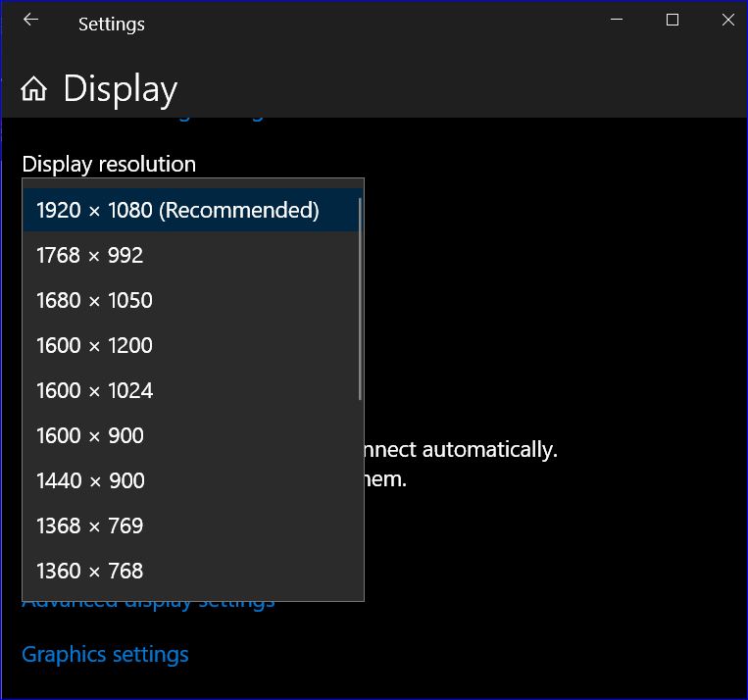This screenshot has width=748, height=700.
Task: Maximize the Settings window
Action: click(673, 20)
